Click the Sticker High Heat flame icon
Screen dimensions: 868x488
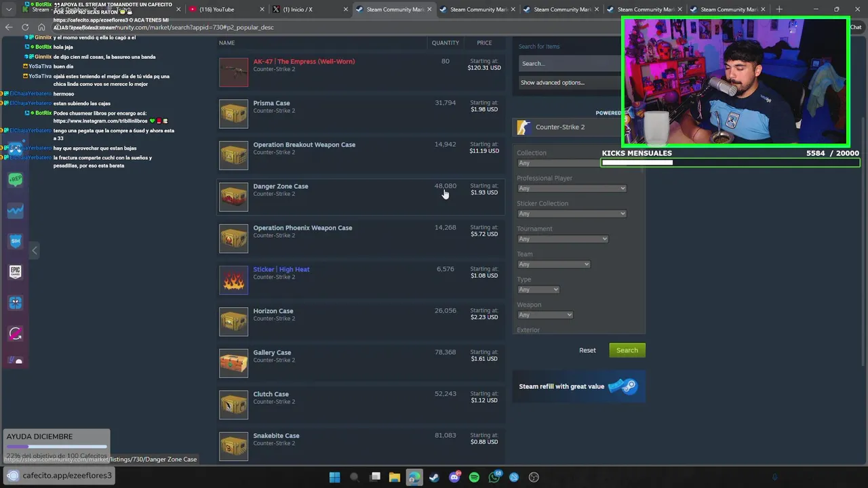(233, 280)
